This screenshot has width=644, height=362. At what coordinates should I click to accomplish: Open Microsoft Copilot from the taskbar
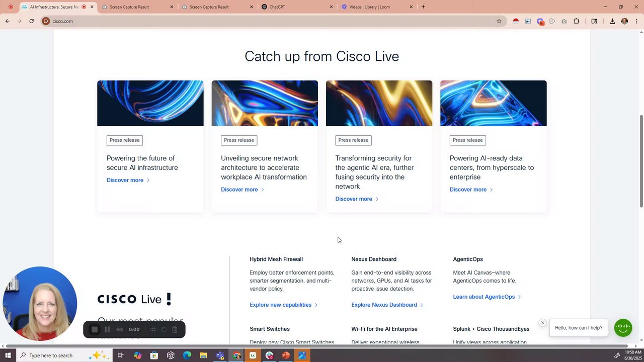[137, 355]
